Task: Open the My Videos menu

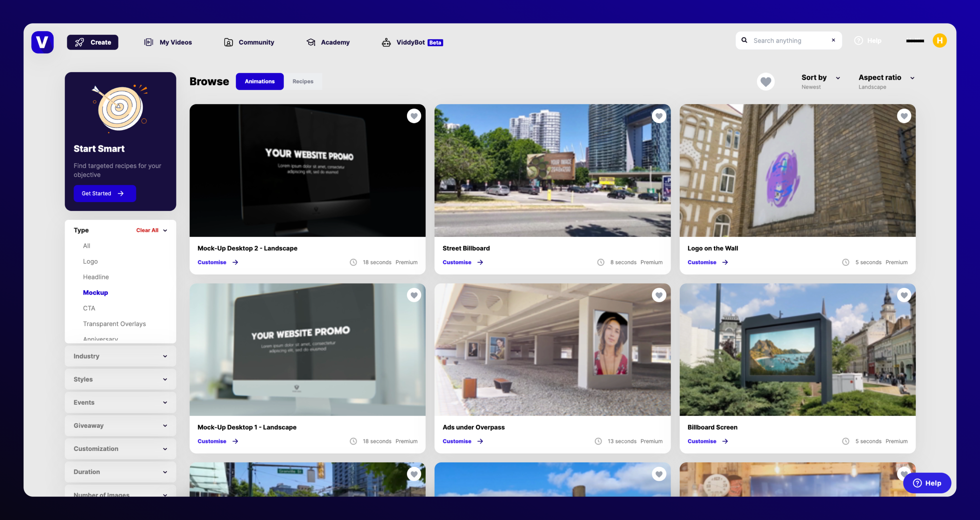Action: [x=168, y=42]
